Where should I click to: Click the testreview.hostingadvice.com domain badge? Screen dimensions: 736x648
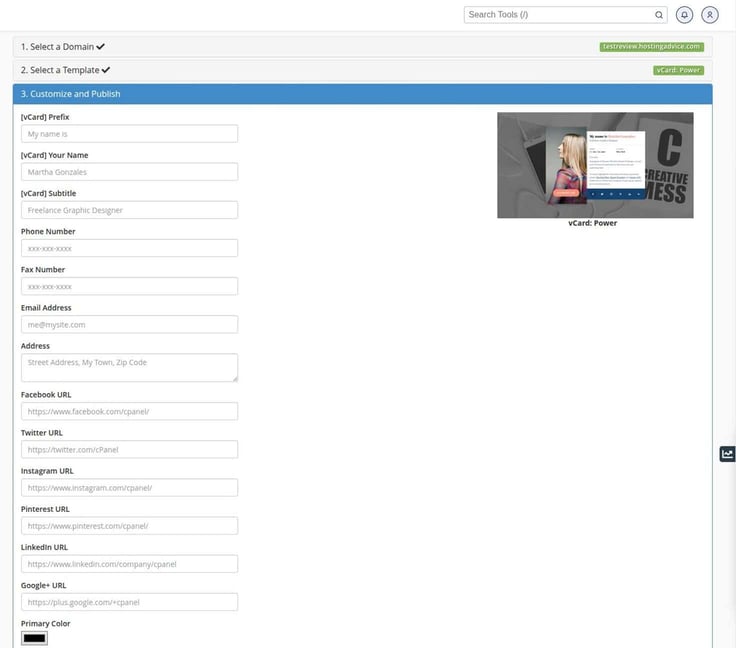(x=652, y=46)
